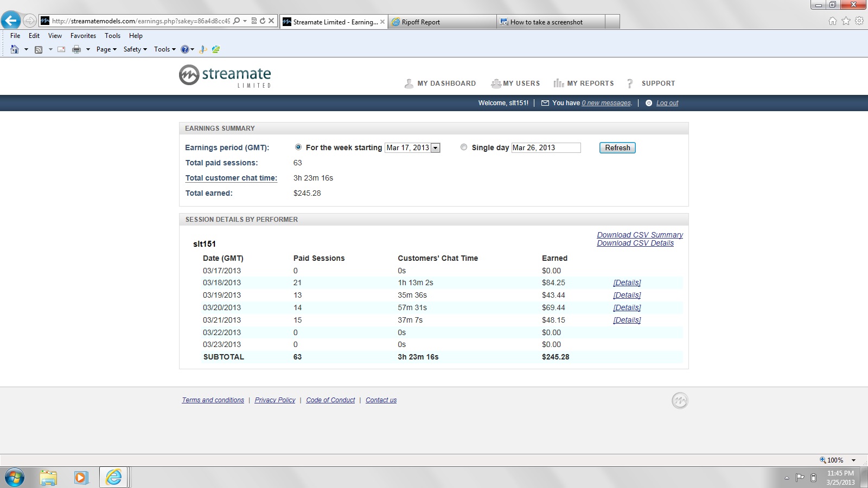Open IE settings gear icon at top right
The height and width of the screenshot is (488, 868).
[x=859, y=21]
